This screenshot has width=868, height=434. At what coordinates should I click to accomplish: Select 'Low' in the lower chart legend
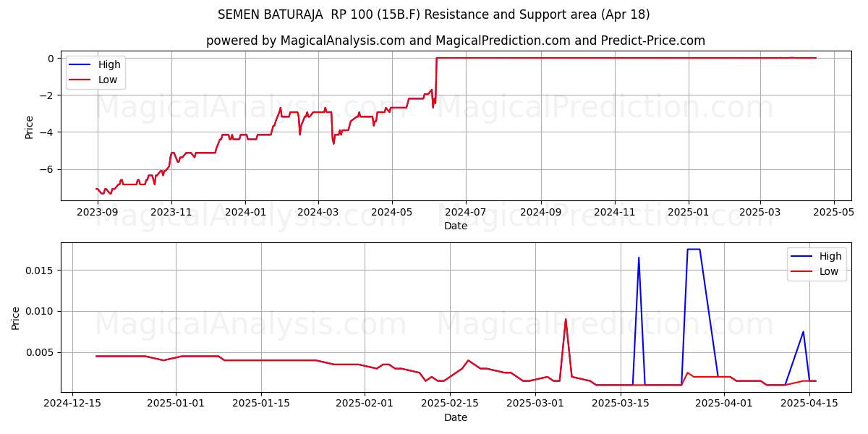click(x=830, y=271)
